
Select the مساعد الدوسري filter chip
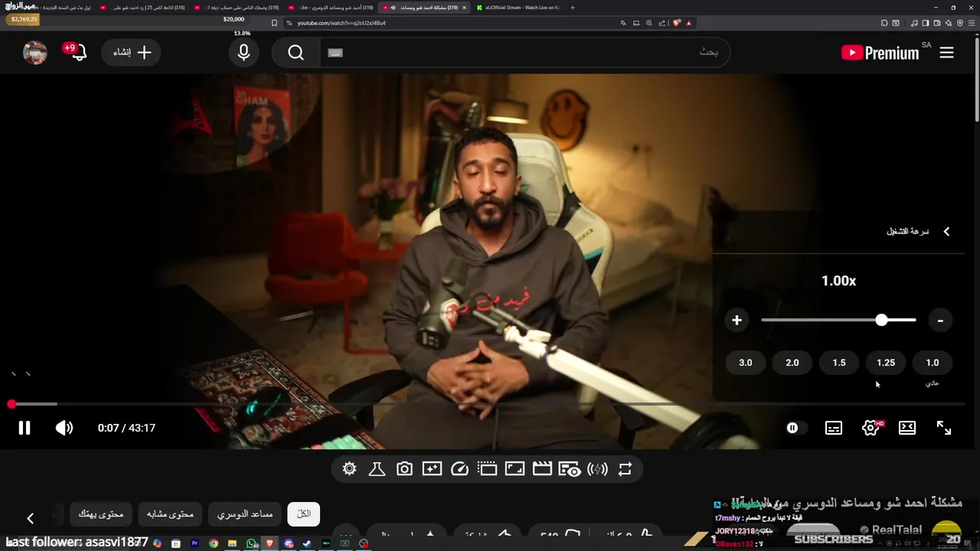(x=245, y=514)
